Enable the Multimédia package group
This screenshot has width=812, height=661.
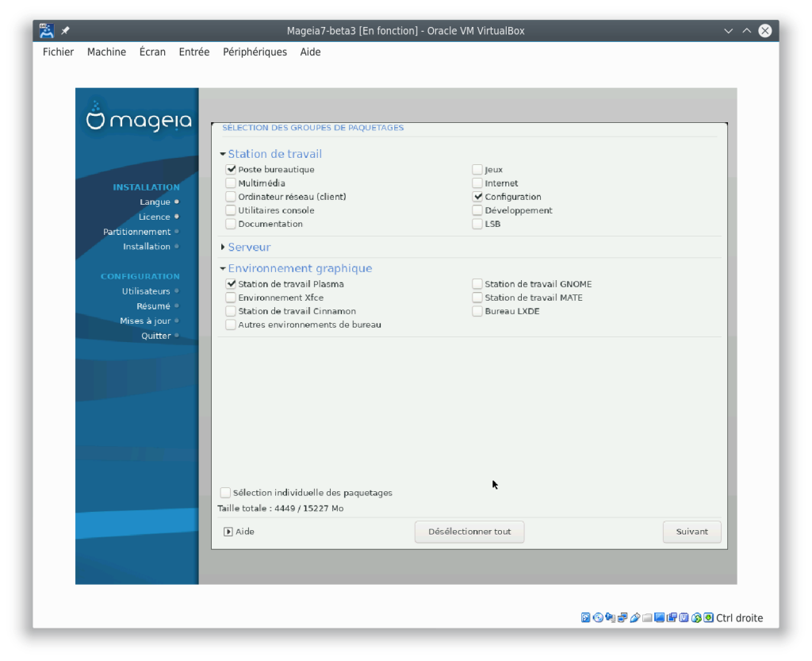[231, 183]
